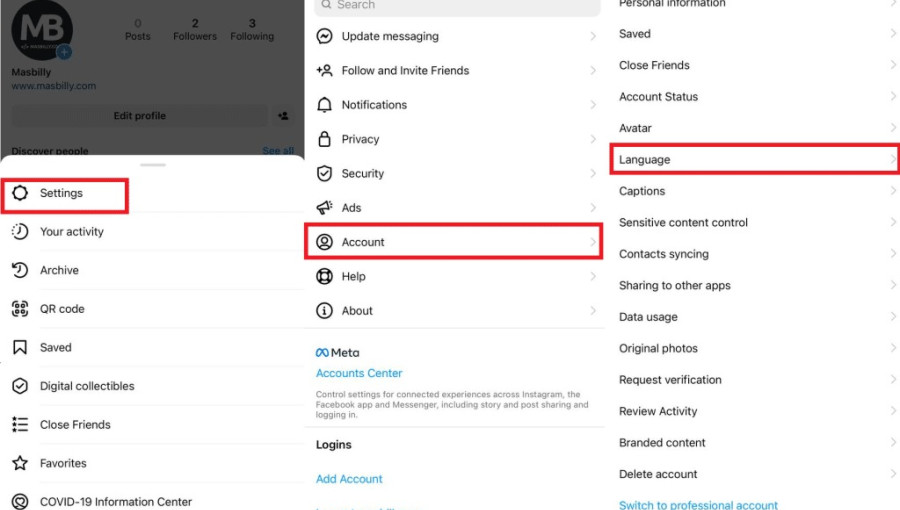Tap the plus badge on the profile picture

[x=64, y=52]
